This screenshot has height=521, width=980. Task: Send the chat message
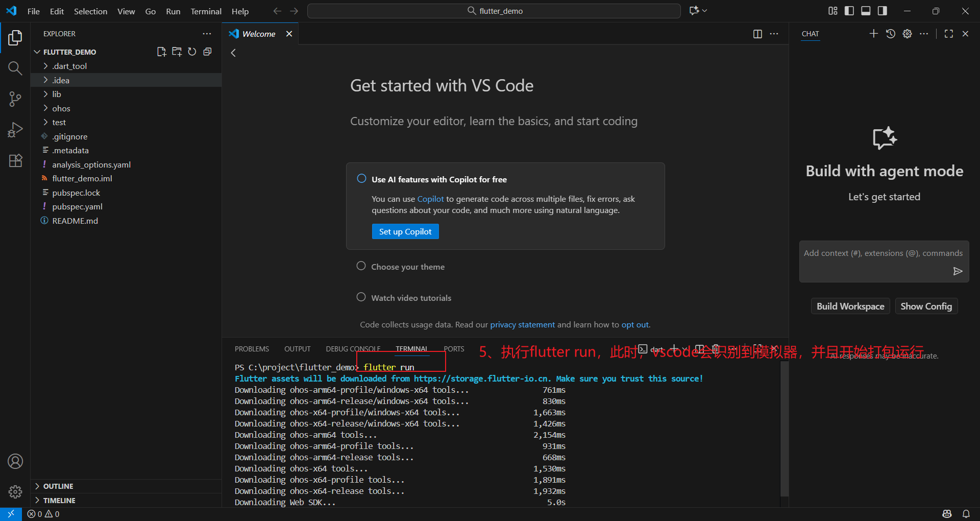click(x=958, y=271)
